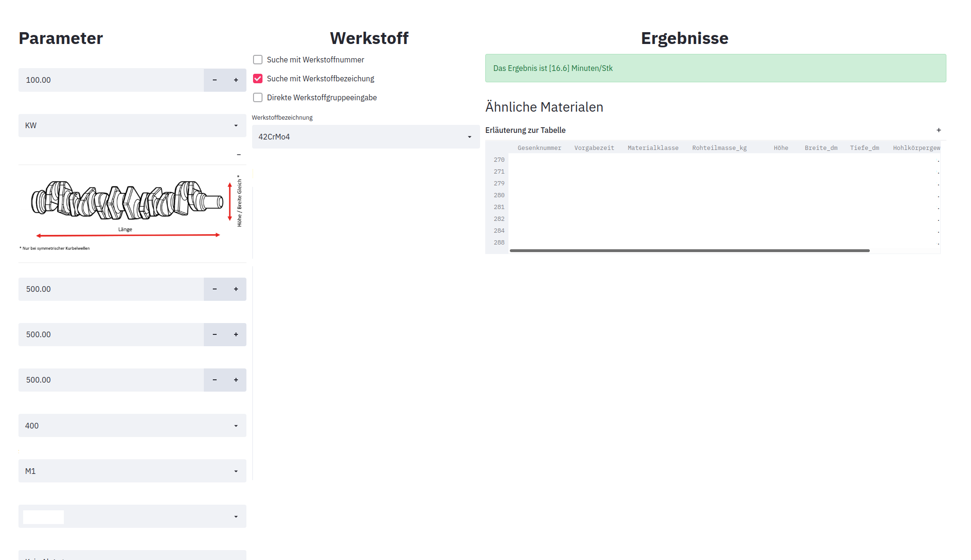Collapse the crankshaft image section
Viewport: 971px width, 560px height.
(x=239, y=155)
